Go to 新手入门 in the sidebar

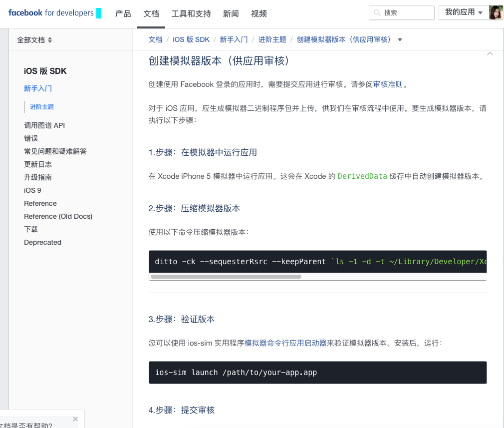tap(38, 89)
